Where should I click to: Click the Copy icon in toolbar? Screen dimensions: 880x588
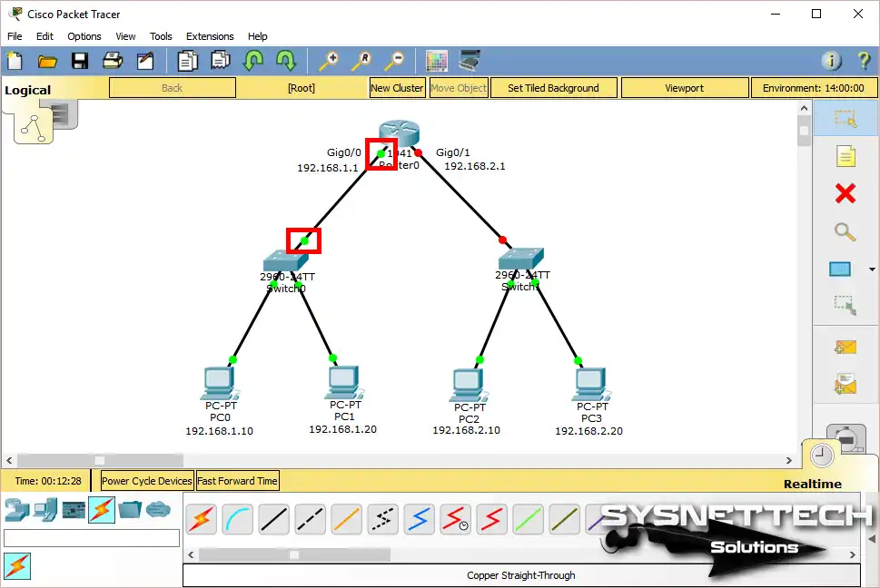[x=187, y=61]
